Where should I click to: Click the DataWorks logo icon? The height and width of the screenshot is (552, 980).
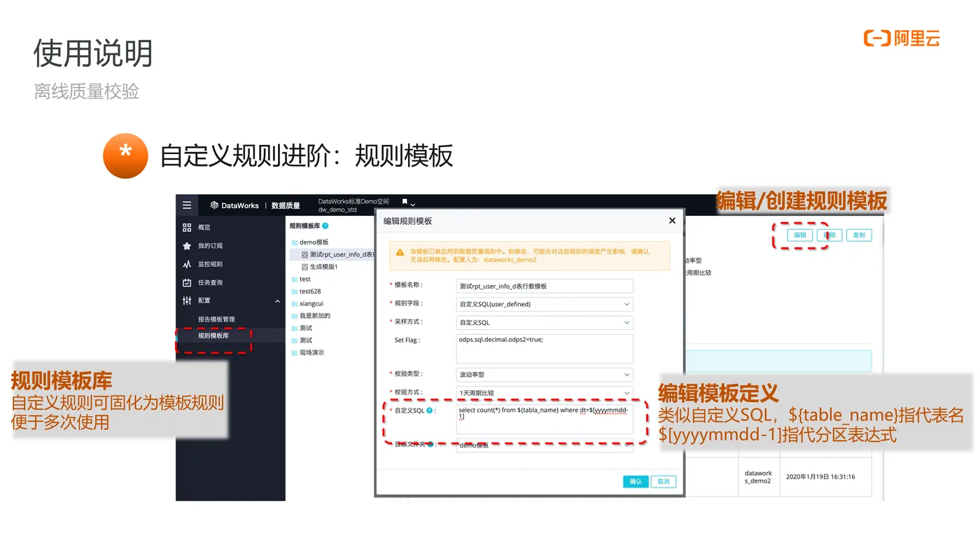pyautogui.click(x=214, y=205)
